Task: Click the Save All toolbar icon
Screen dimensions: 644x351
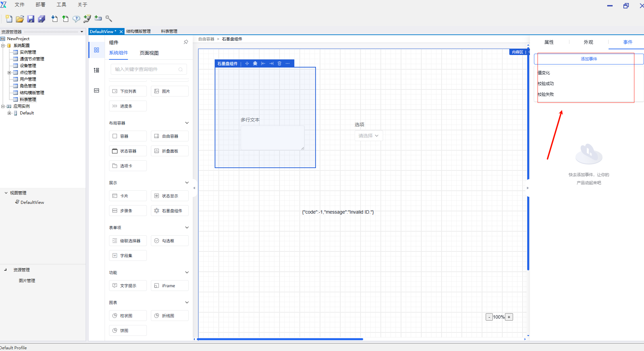Action: pyautogui.click(x=42, y=19)
